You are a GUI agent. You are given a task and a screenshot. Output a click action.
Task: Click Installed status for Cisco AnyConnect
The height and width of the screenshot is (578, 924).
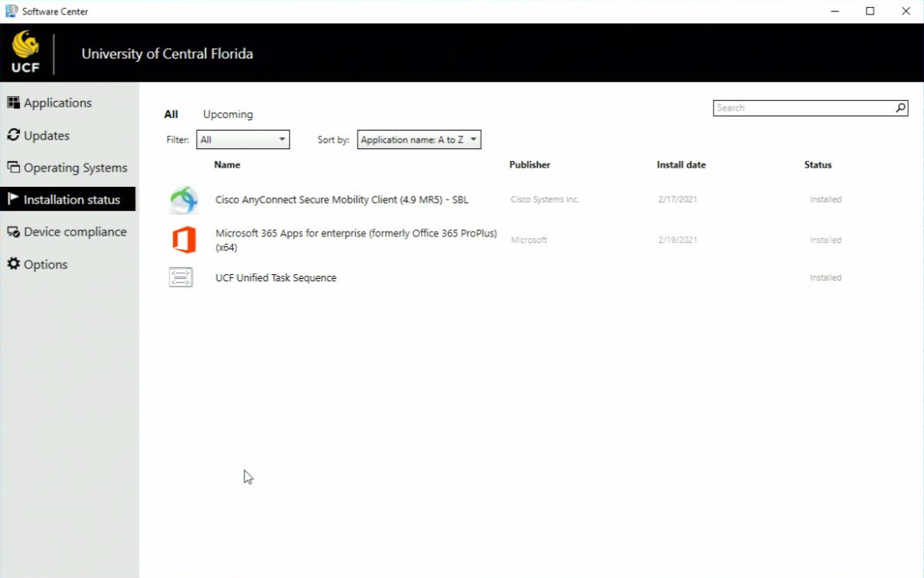tap(825, 200)
